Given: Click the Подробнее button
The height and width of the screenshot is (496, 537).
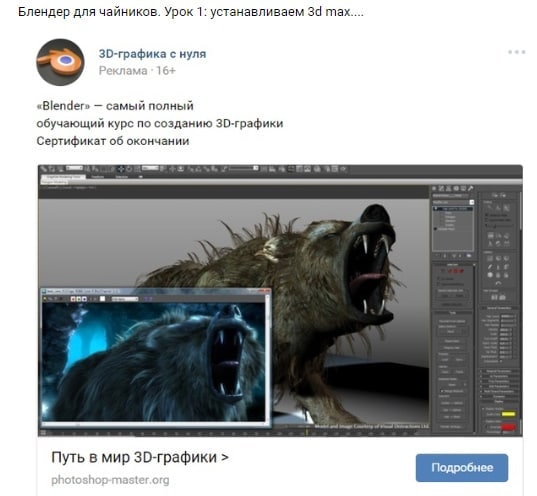Looking at the screenshot, I should pyautogui.click(x=462, y=468).
